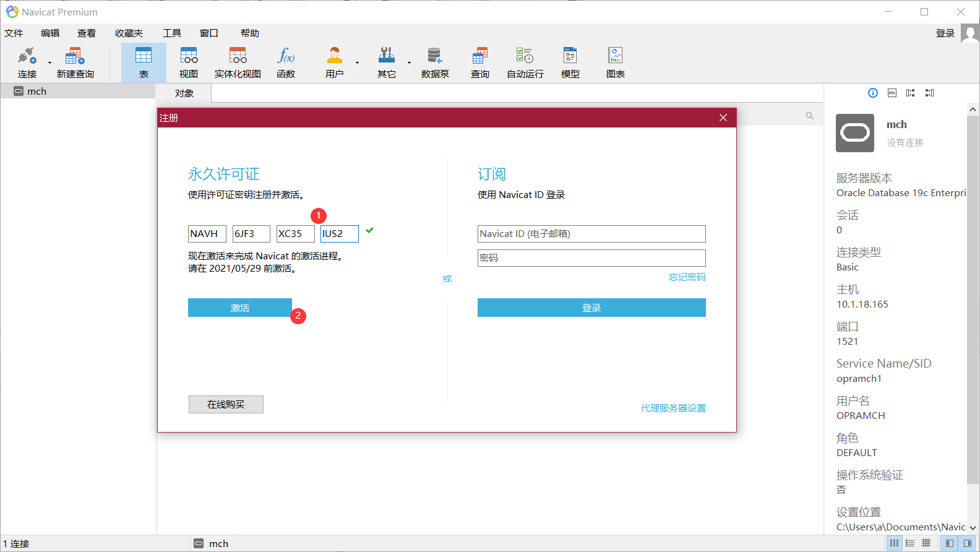Click the password (密码) field
The height and width of the screenshot is (552, 980).
point(591,258)
